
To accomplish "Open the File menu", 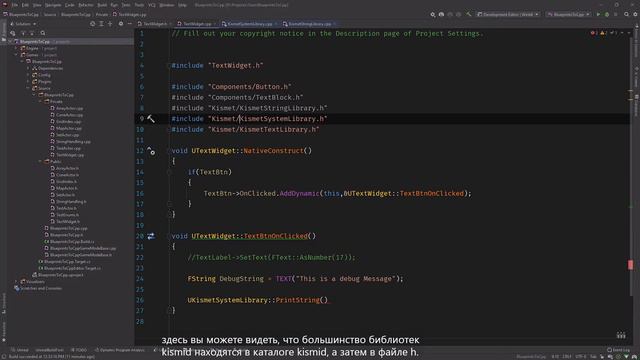I will (15, 5).
